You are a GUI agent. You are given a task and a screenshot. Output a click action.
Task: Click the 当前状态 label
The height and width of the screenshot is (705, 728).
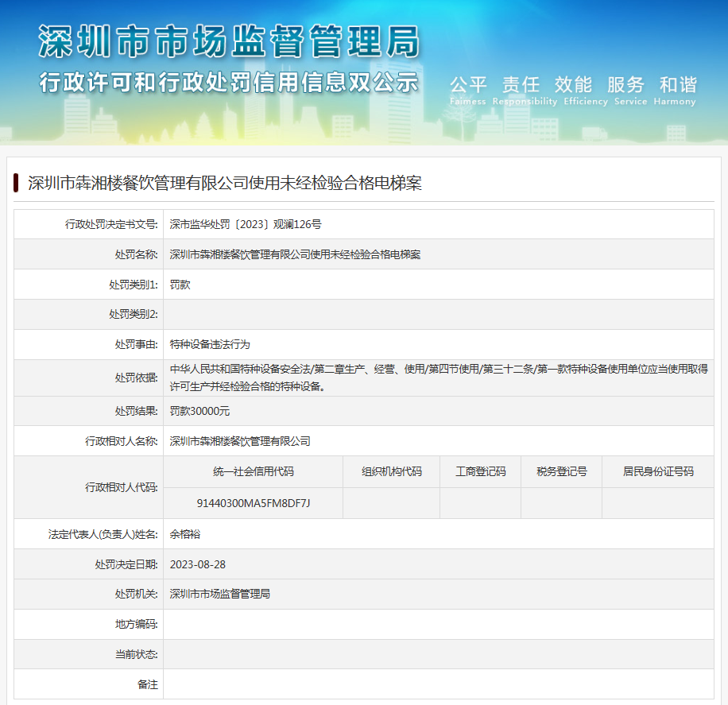point(137,654)
